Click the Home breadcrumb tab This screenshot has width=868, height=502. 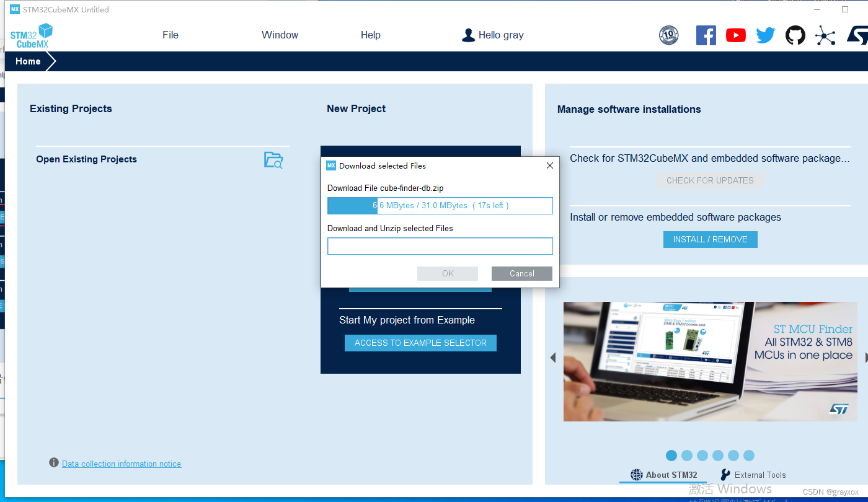pyautogui.click(x=28, y=61)
